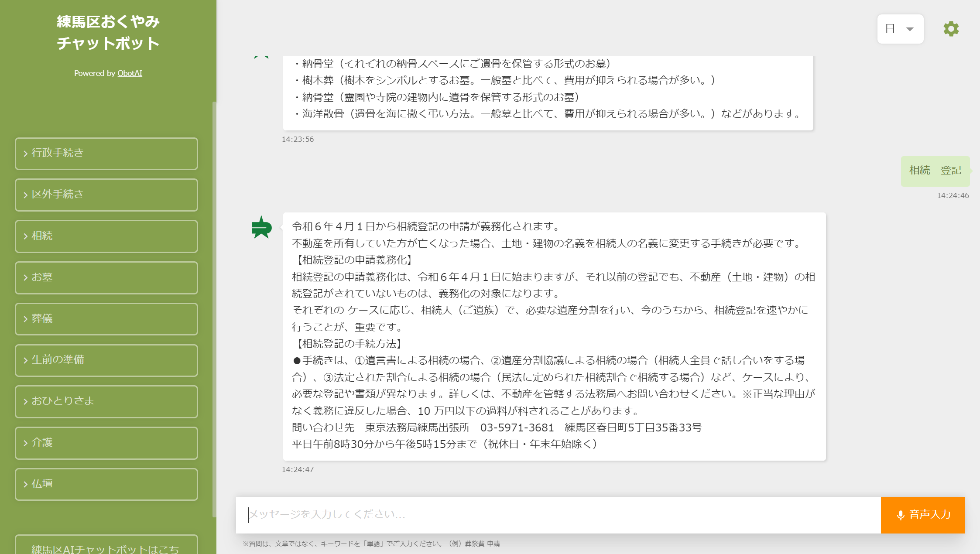Expand the 区外手続き category
Screen dimensions: 980x554
106,195
